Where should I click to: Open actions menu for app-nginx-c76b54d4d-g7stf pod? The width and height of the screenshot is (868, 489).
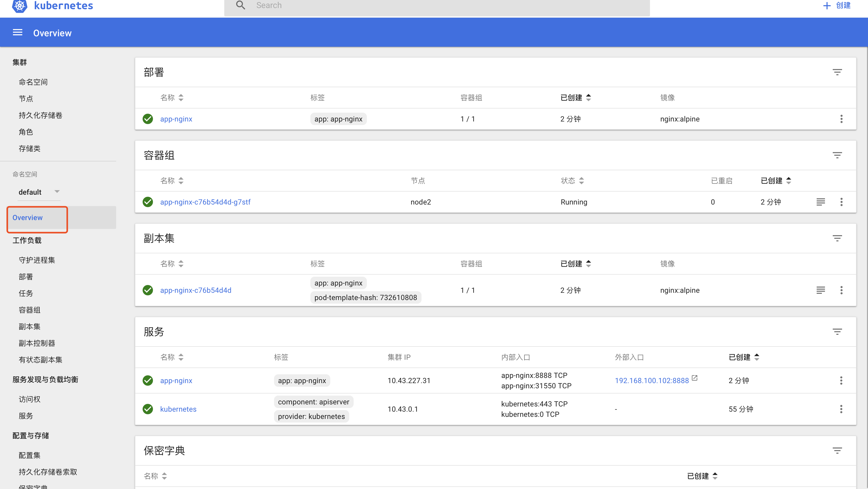841,202
